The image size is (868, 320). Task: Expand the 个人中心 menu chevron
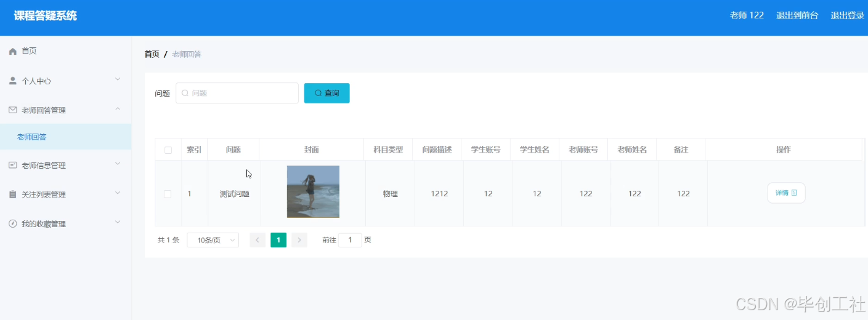pyautogui.click(x=118, y=79)
